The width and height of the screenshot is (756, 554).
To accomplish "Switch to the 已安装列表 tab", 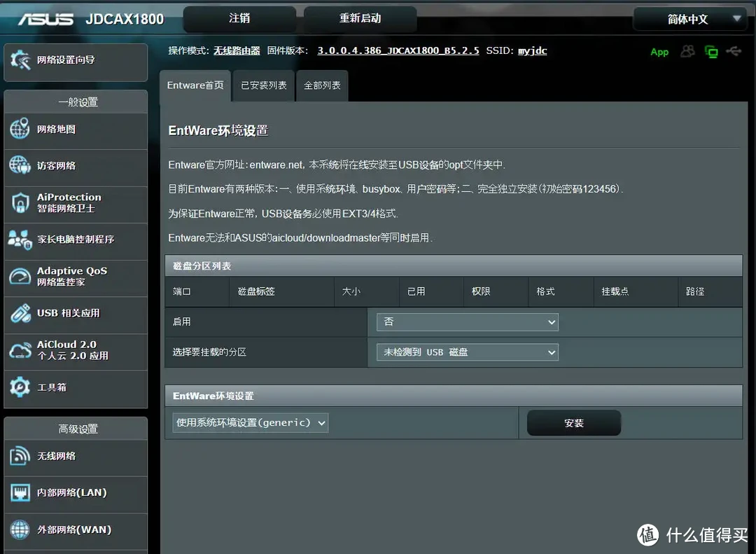I will click(x=264, y=85).
